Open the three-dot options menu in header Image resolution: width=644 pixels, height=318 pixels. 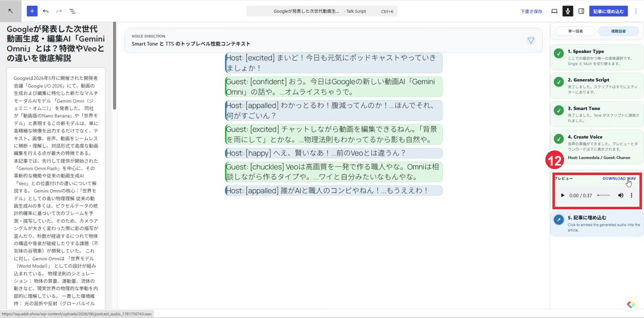pyautogui.click(x=635, y=11)
